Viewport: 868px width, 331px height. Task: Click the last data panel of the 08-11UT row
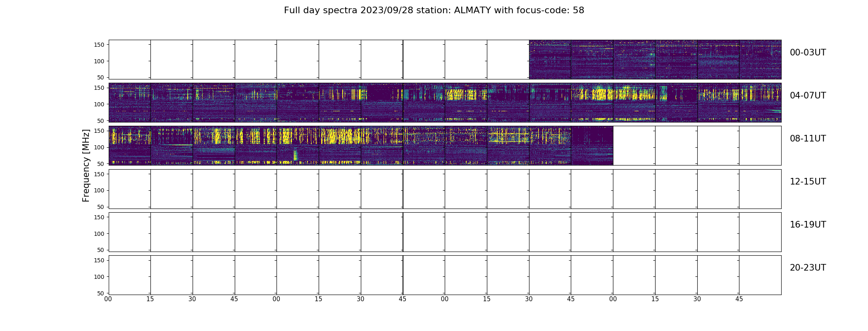592,146
